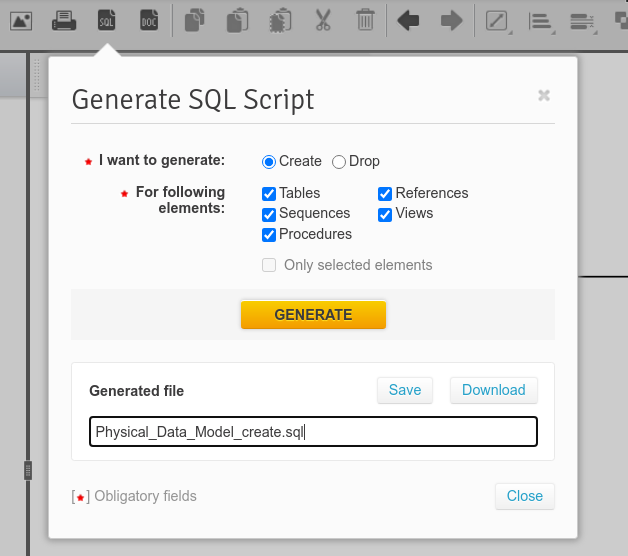Click the undo left arrow icon
628x556 pixels.
408,20
